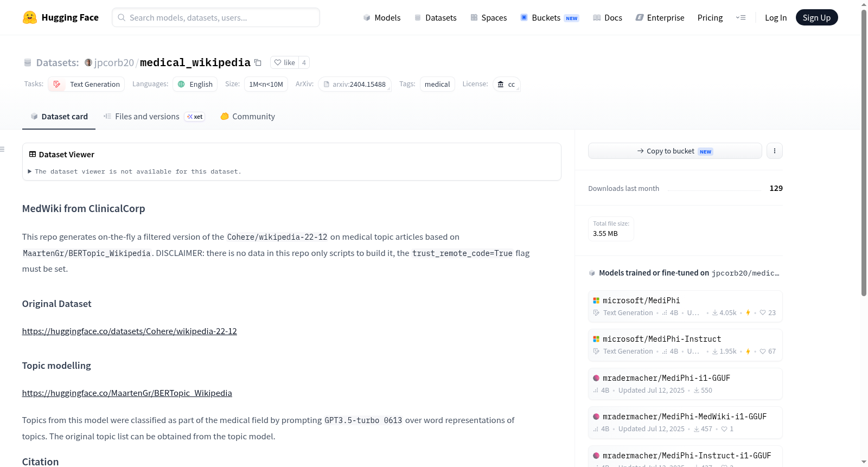Image resolution: width=868 pixels, height=467 pixels.
Task: Click the Text Generation task tag
Action: (87, 84)
